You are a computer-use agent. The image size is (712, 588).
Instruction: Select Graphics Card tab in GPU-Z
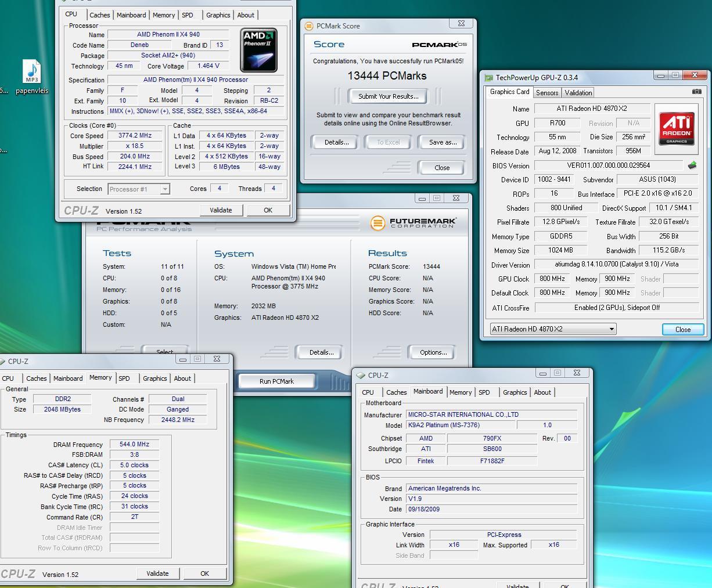[x=509, y=92]
